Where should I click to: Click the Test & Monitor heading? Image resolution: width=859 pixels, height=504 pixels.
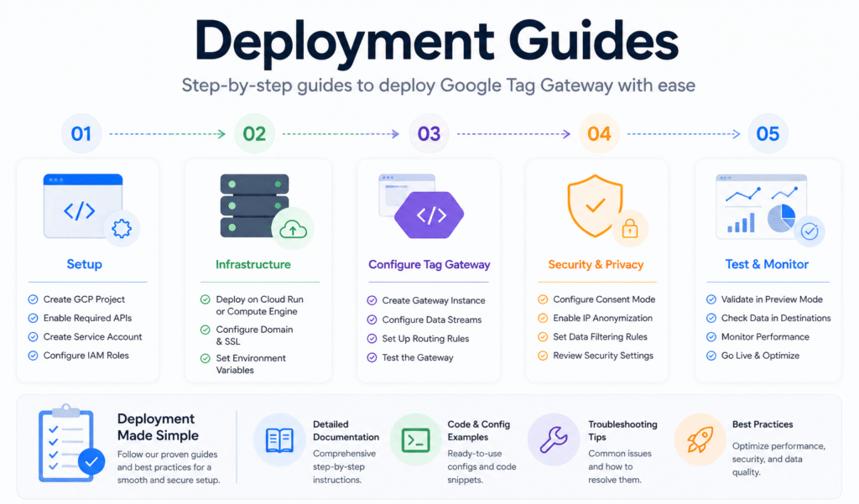(x=767, y=264)
